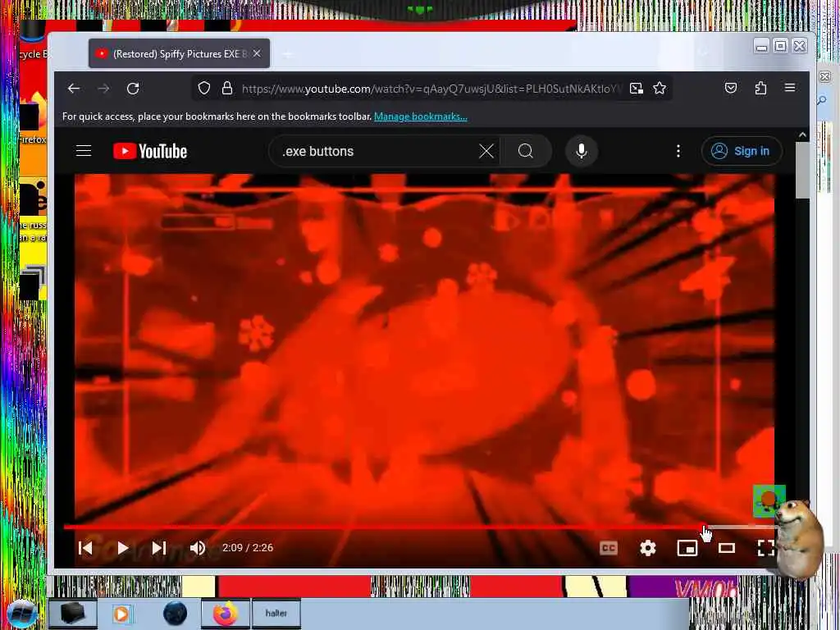Mute the video volume
Viewport: 840px width, 630px height.
(x=198, y=548)
